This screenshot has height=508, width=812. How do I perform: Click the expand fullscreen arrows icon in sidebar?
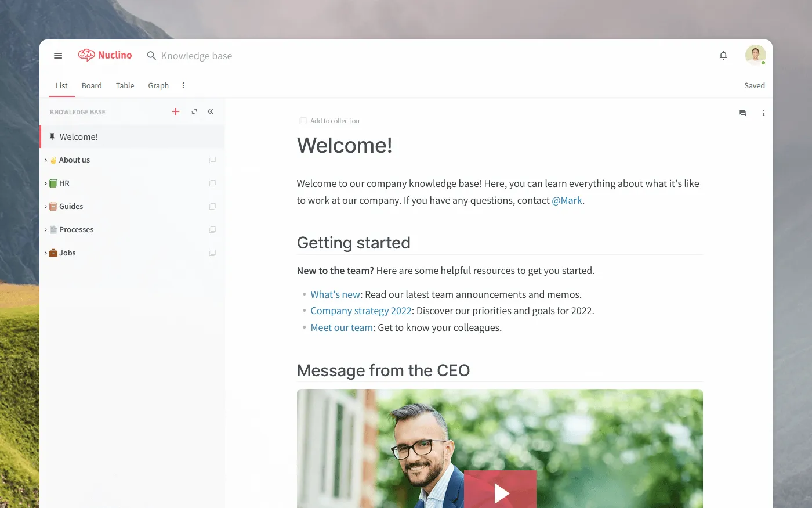pyautogui.click(x=194, y=111)
